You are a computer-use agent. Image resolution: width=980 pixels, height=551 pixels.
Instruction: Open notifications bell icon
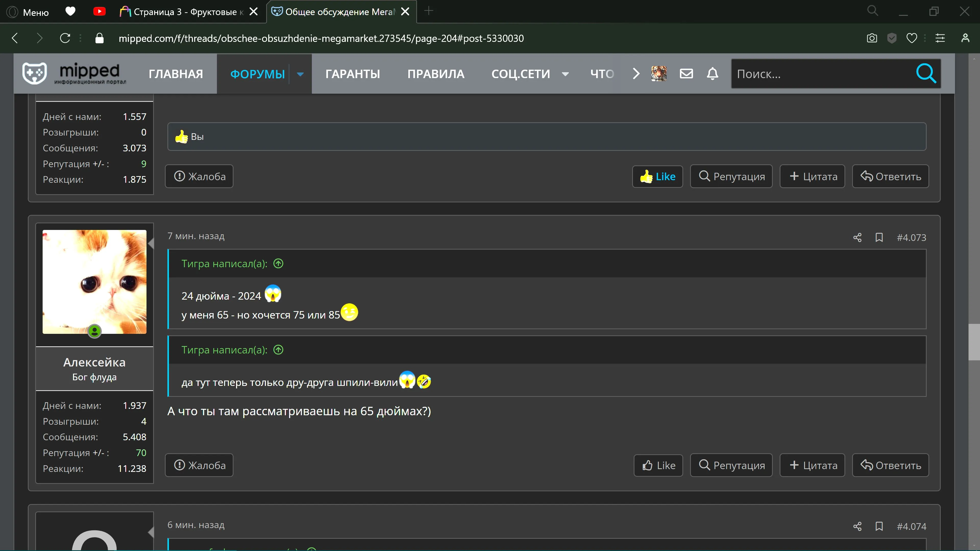point(712,74)
